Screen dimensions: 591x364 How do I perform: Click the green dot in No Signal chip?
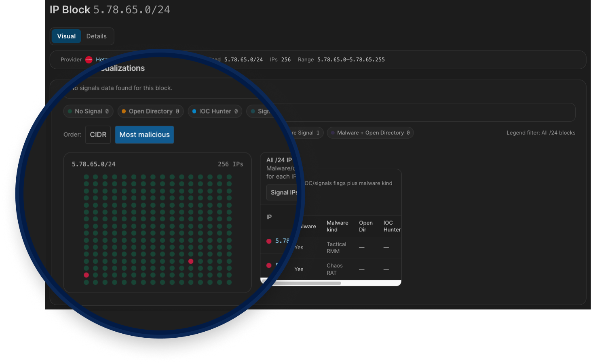[70, 112]
